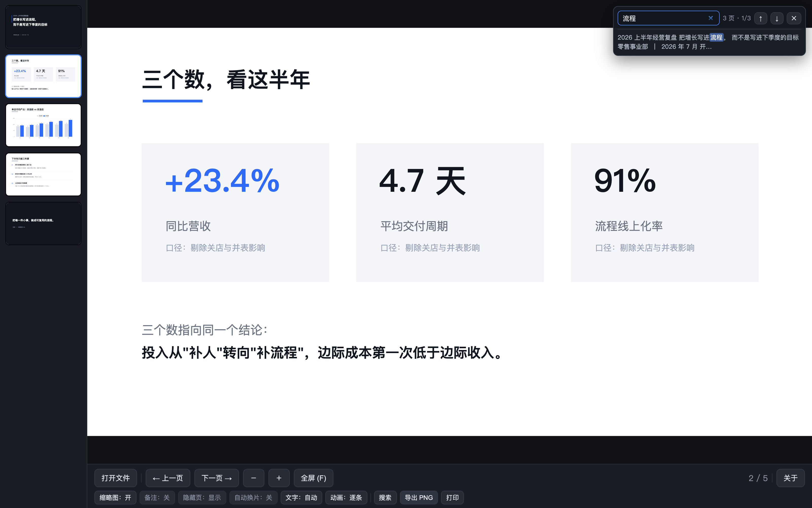
Task: Toggle 自动换片 关 setting
Action: [253, 498]
